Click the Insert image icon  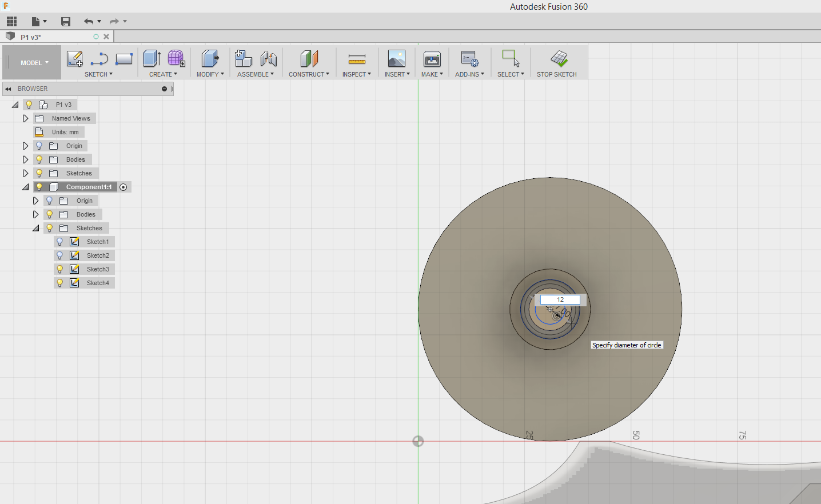(x=397, y=59)
